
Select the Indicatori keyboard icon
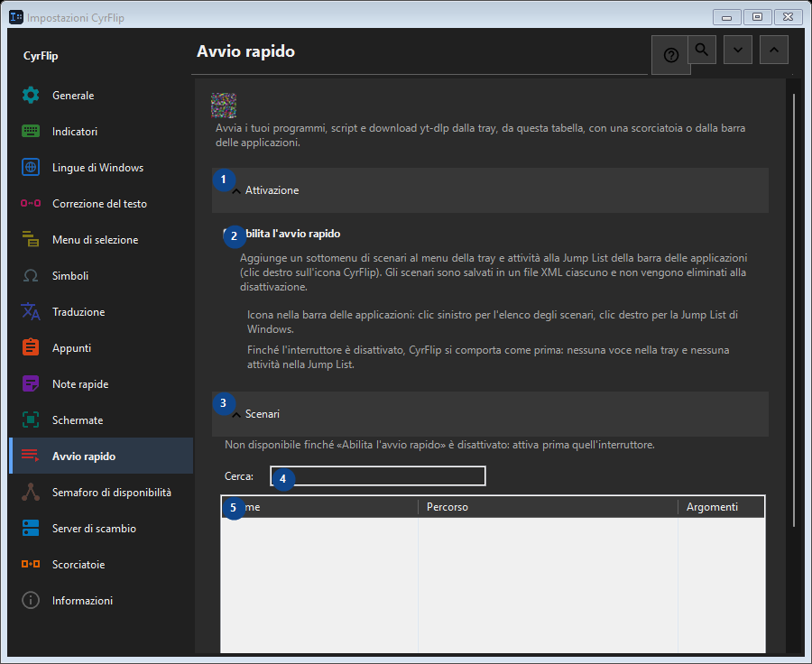tap(31, 132)
